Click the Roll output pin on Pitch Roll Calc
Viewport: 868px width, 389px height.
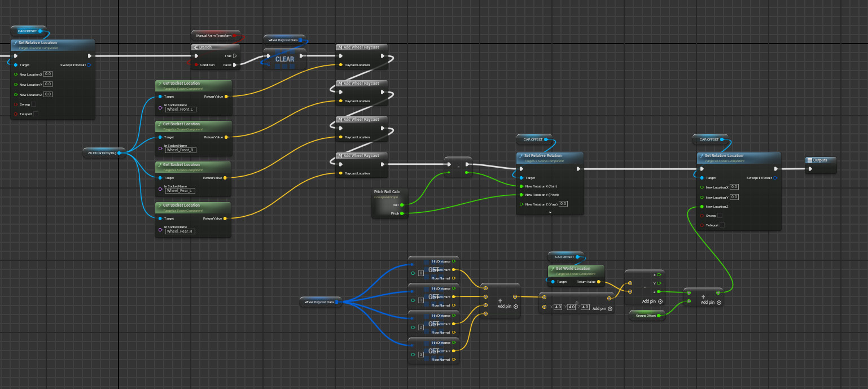pos(402,205)
